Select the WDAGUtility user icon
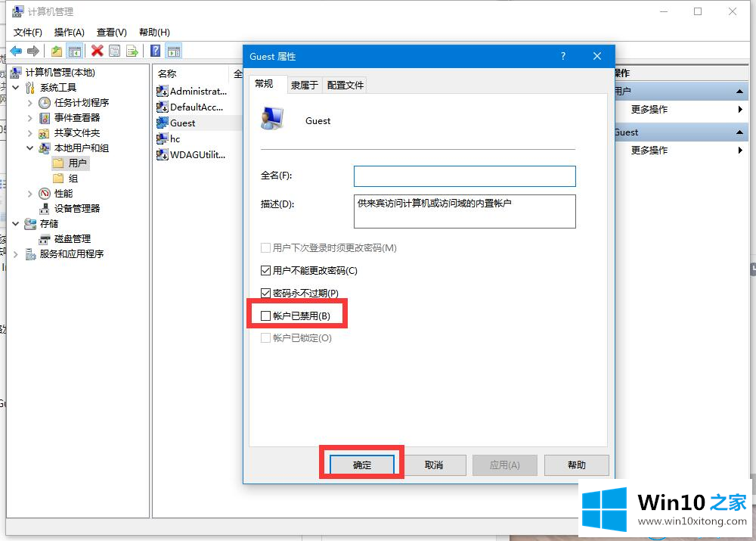Screen dimensions: 756x541 tap(162, 154)
